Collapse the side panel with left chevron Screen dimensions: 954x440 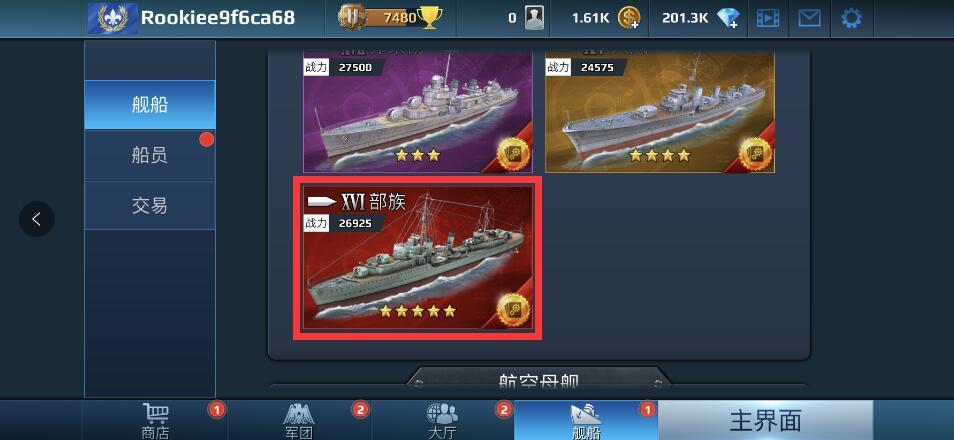tap(37, 219)
